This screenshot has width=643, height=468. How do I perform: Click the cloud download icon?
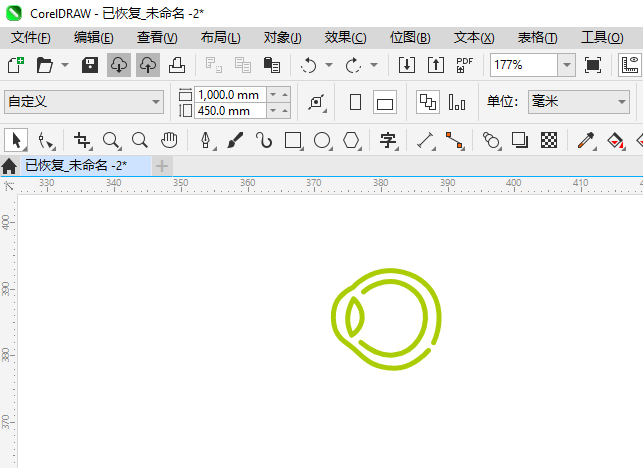pyautogui.click(x=119, y=65)
